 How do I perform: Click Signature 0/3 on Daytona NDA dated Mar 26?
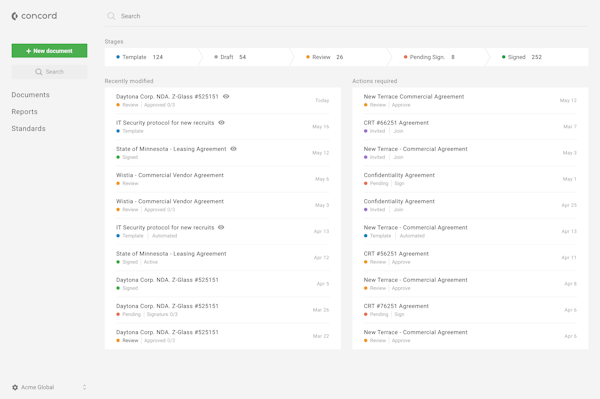click(162, 314)
